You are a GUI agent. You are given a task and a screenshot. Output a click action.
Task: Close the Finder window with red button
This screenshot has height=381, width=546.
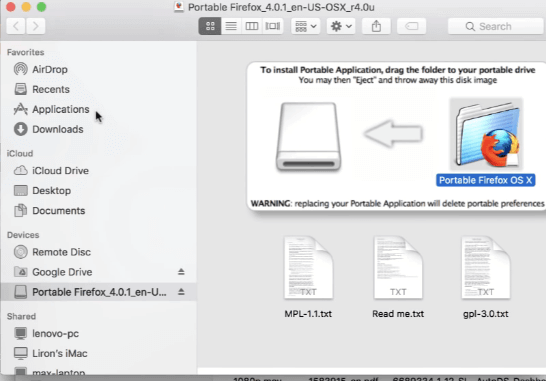[x=11, y=7]
